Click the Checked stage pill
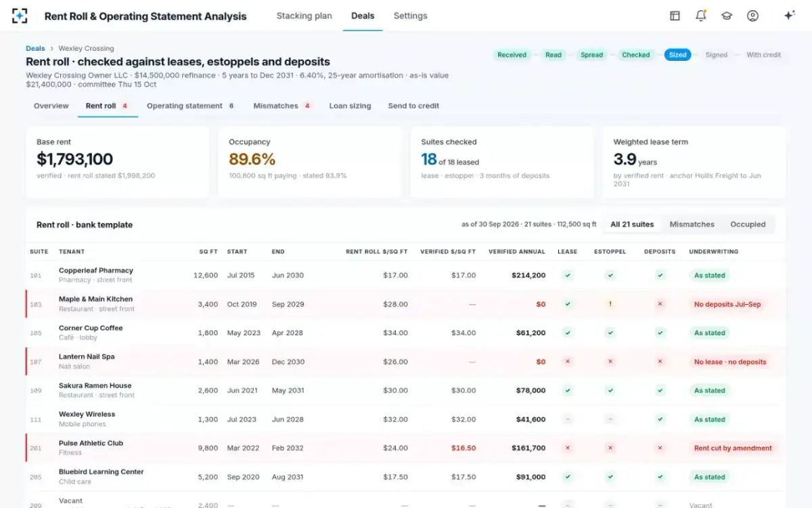 pos(636,55)
